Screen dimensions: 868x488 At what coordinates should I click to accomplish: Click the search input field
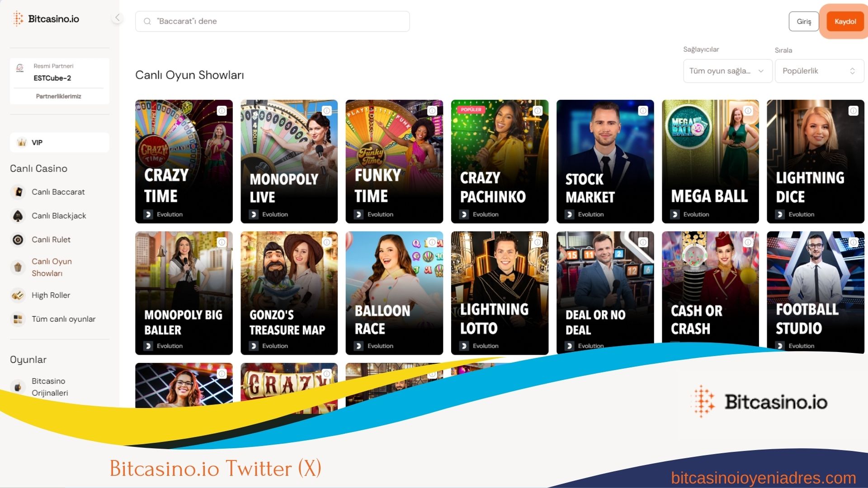(x=273, y=21)
